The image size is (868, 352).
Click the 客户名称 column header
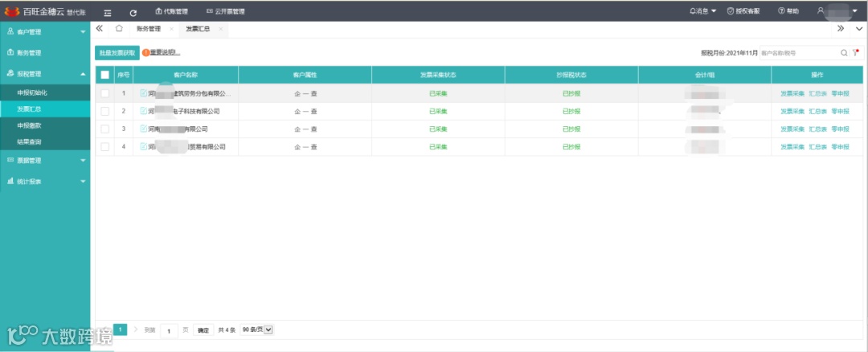pyautogui.click(x=186, y=75)
